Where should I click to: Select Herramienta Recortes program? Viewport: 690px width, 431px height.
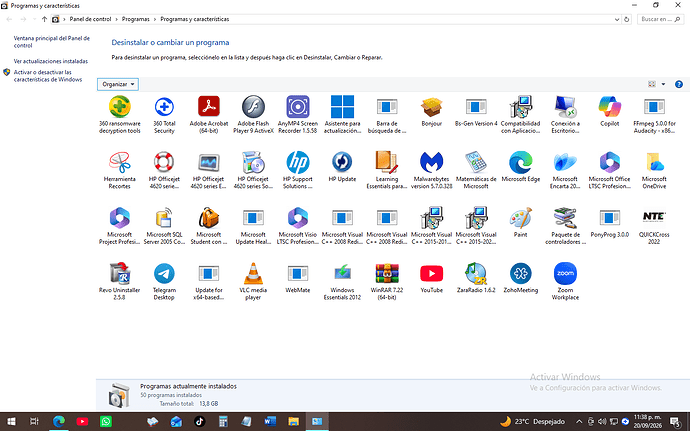click(x=120, y=170)
